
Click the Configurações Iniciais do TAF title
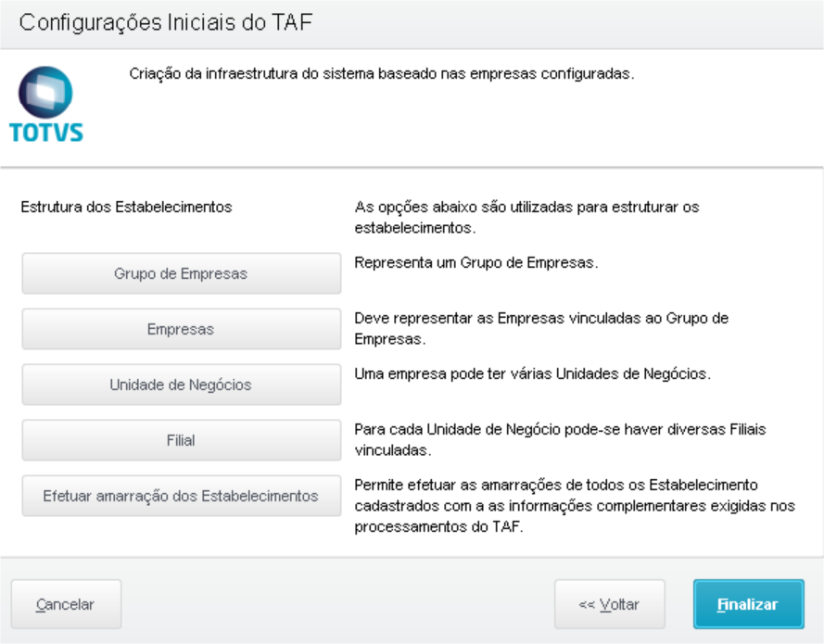pos(166,22)
